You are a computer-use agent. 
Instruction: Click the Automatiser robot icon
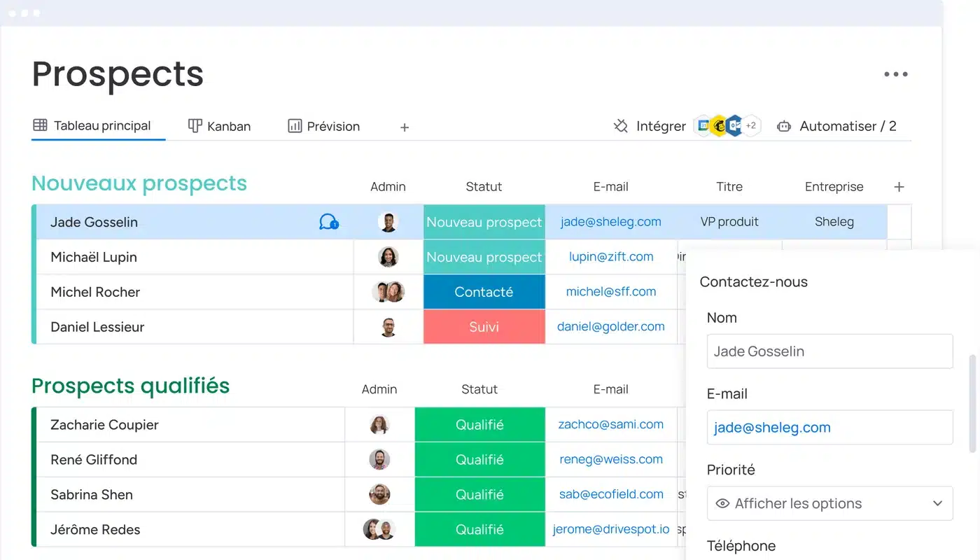point(784,127)
